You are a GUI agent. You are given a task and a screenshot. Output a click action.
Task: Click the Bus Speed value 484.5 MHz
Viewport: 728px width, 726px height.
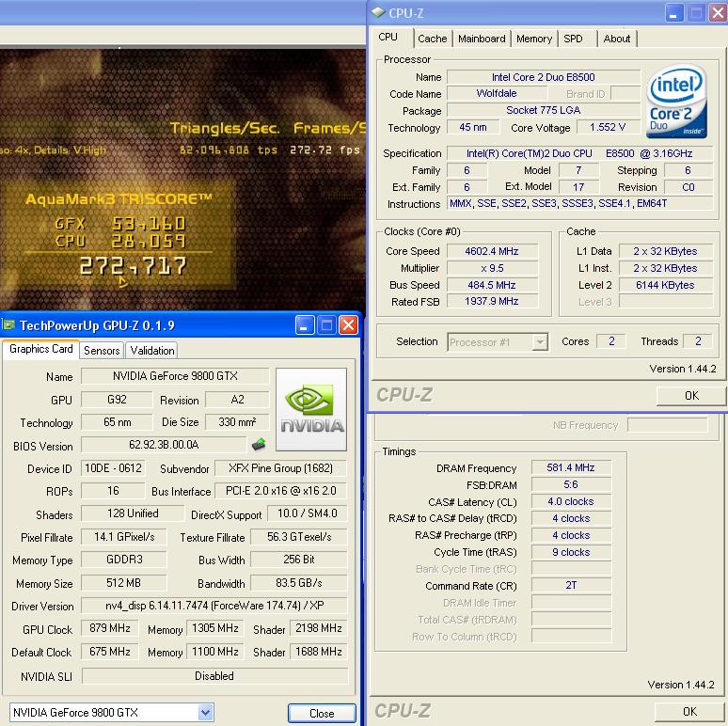click(x=492, y=285)
